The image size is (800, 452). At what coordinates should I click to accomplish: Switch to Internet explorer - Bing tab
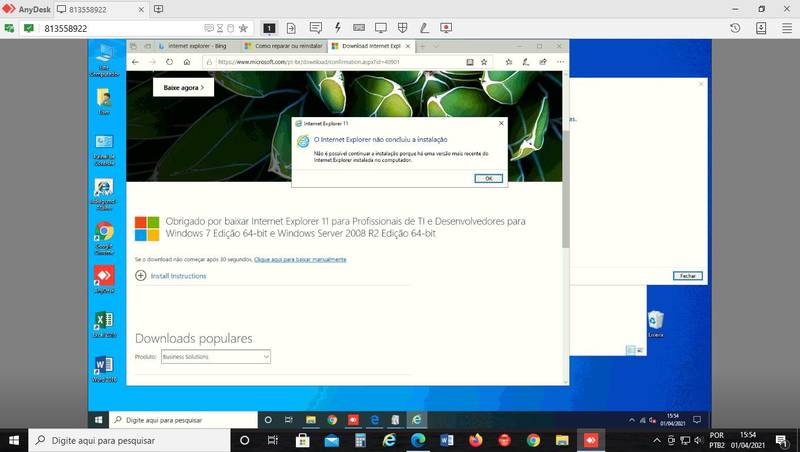(x=196, y=46)
